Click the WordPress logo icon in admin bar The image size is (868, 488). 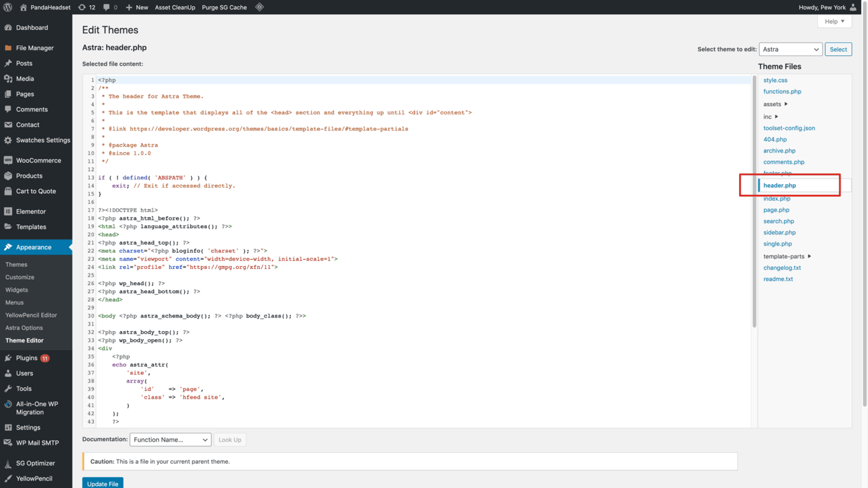click(x=8, y=7)
